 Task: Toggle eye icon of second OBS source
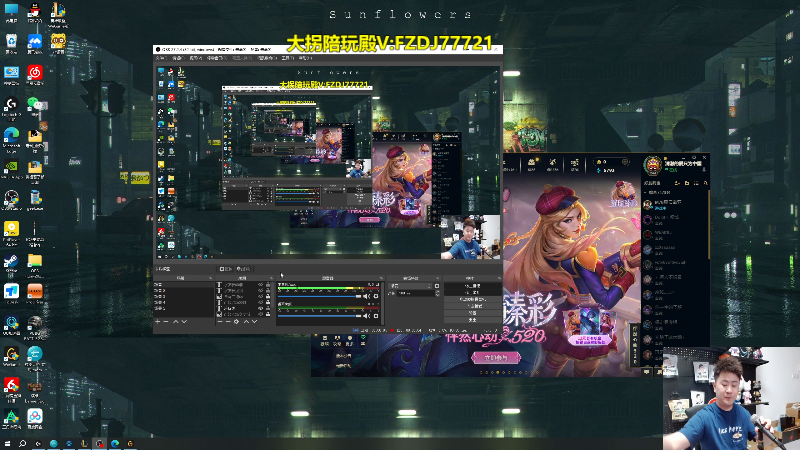(260, 290)
